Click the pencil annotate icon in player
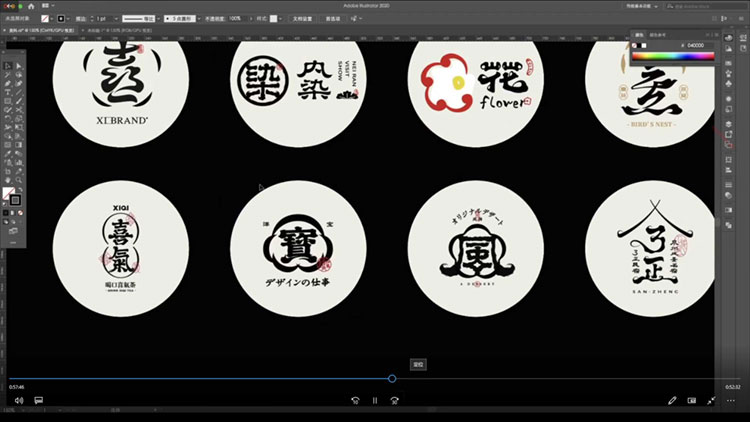This screenshot has width=750, height=422. coord(672,400)
